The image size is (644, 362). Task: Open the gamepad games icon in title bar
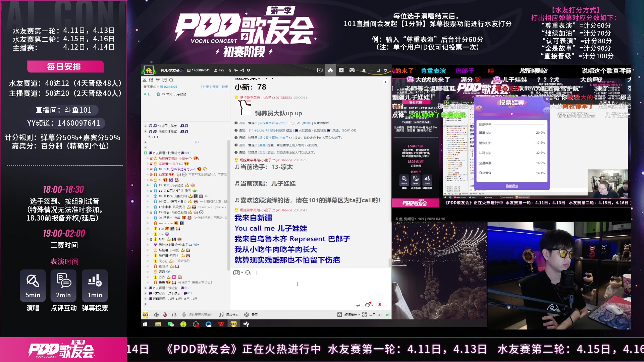352,70
